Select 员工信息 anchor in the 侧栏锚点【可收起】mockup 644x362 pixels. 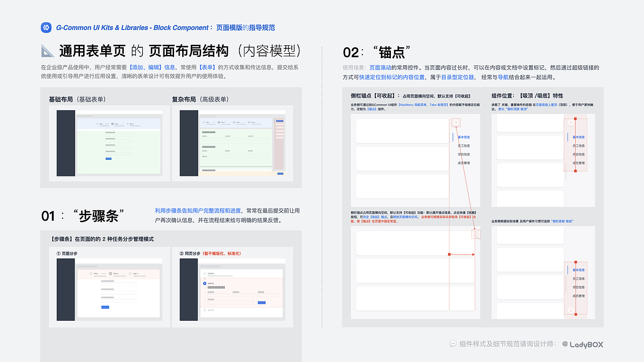click(464, 146)
